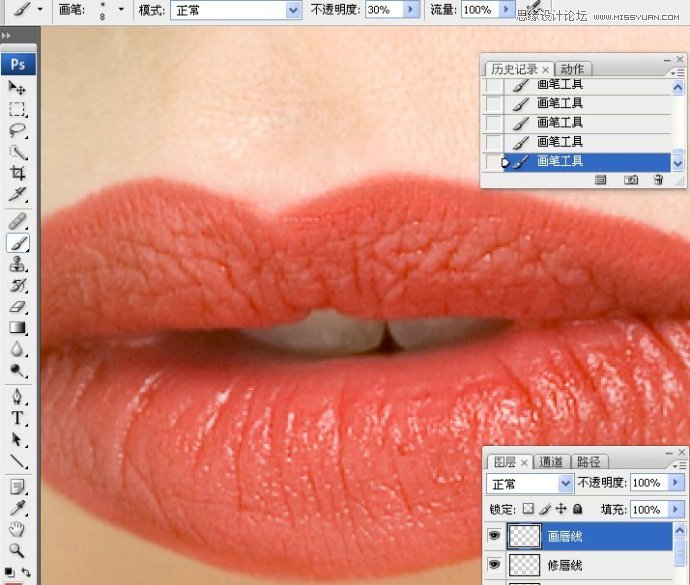Select the Crop tool

pos(17,173)
